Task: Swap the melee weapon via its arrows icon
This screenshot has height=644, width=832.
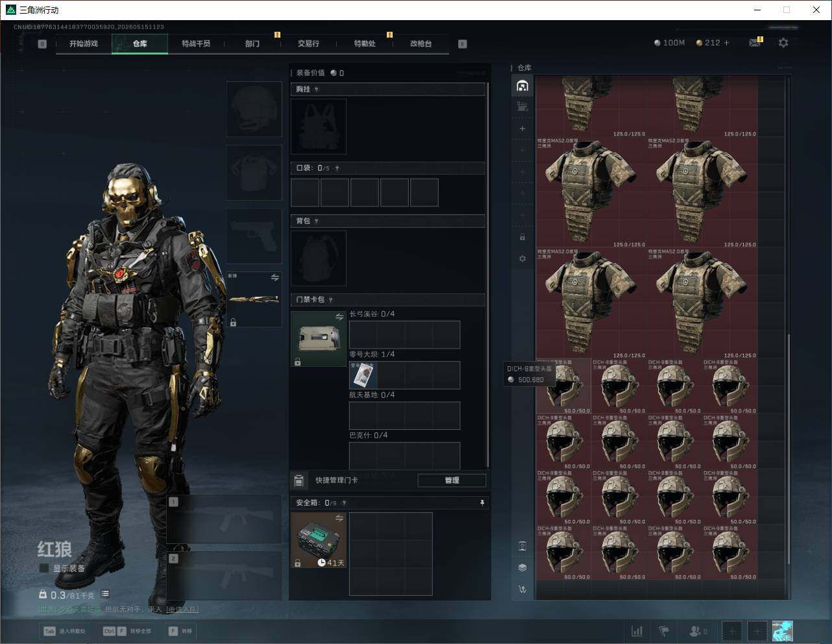Action: pos(275,278)
